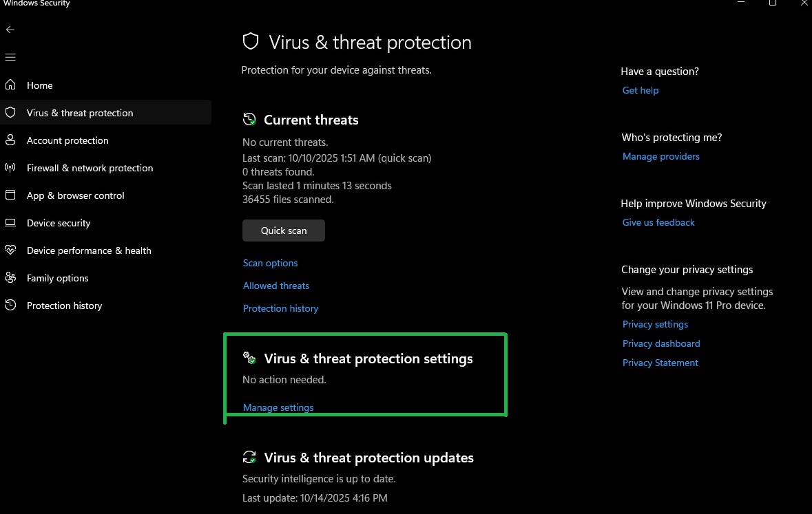Click the App & browser control icon
Image resolution: width=812 pixels, height=514 pixels.
[10, 195]
